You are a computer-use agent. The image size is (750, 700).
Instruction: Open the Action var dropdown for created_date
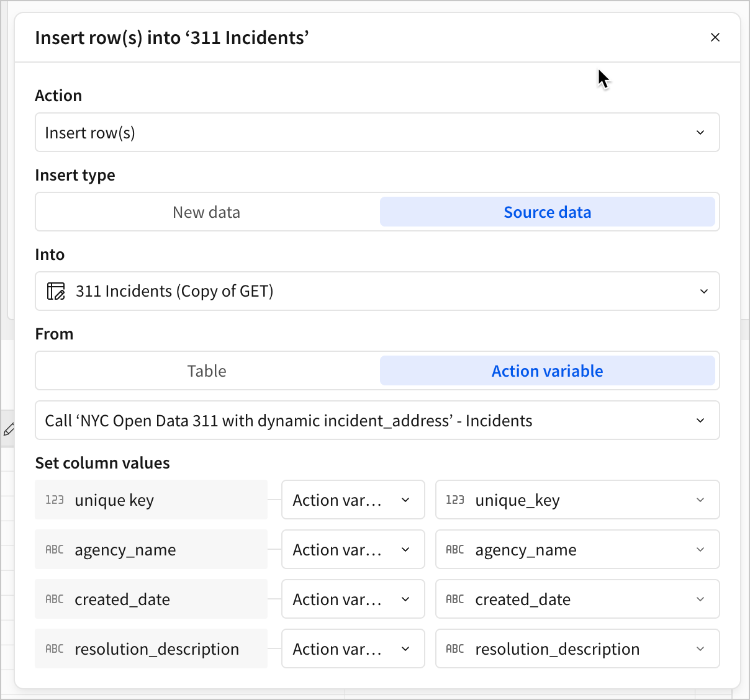coord(353,599)
